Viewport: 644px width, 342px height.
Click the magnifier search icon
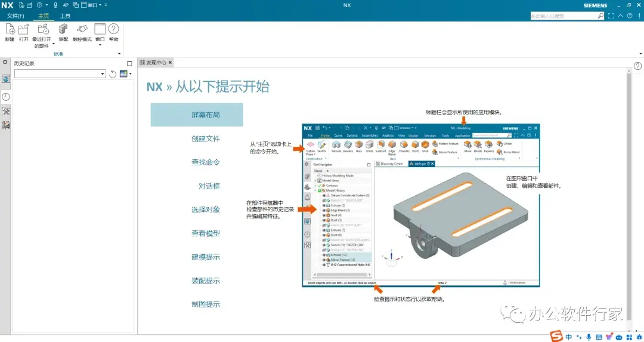coord(600,16)
